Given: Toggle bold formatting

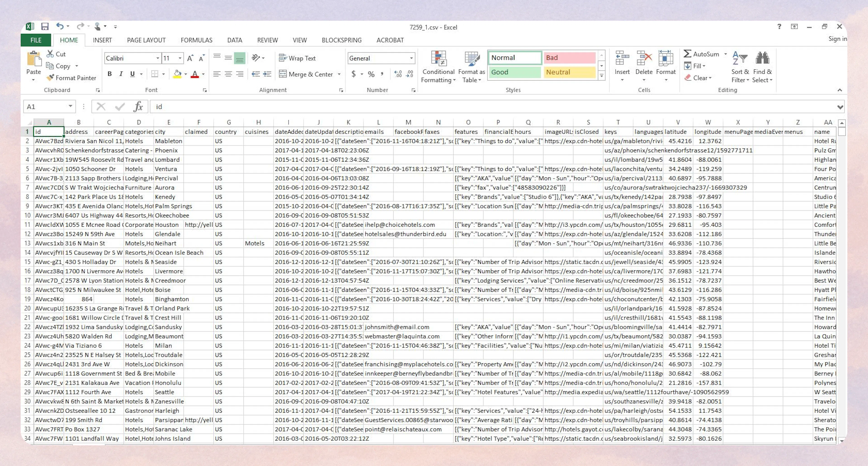Looking at the screenshot, I should 109,74.
